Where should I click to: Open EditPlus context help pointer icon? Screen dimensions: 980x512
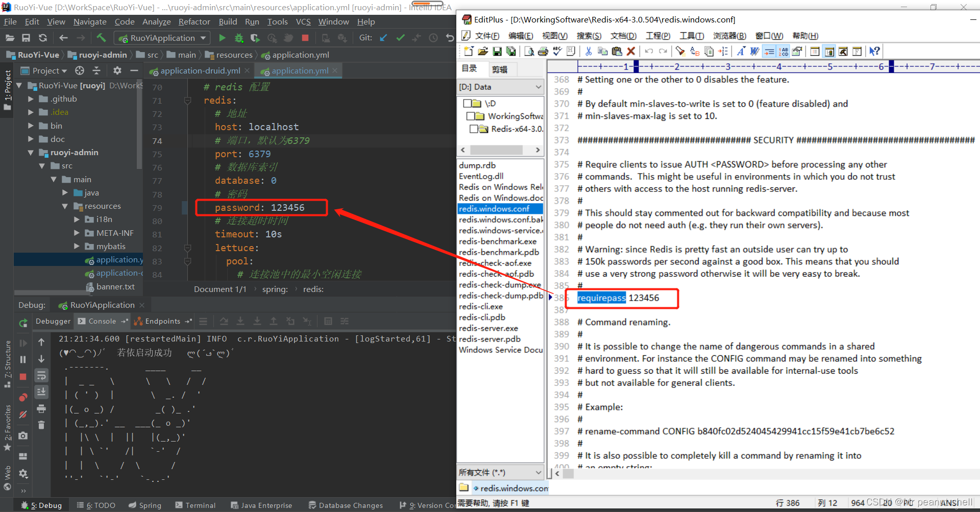pyautogui.click(x=874, y=51)
